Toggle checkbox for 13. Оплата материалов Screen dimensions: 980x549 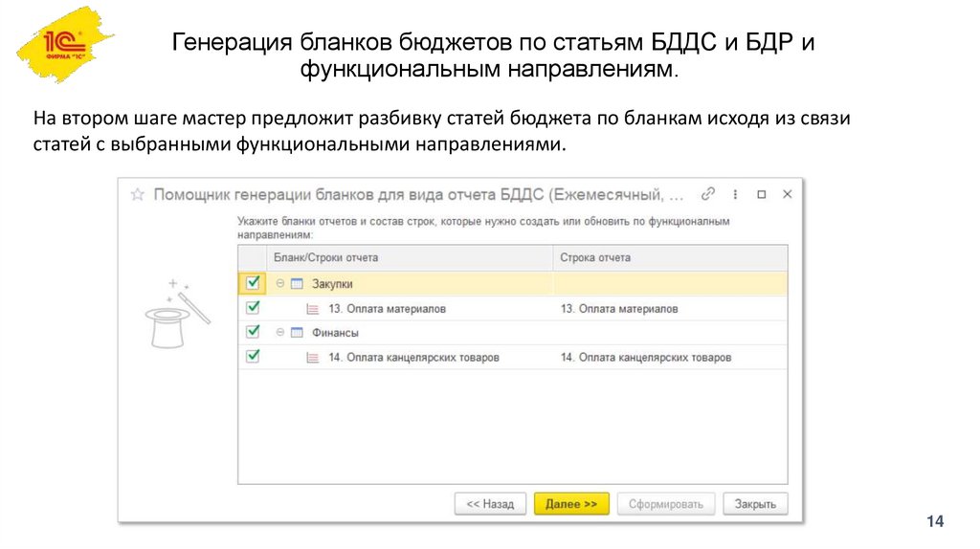(253, 308)
